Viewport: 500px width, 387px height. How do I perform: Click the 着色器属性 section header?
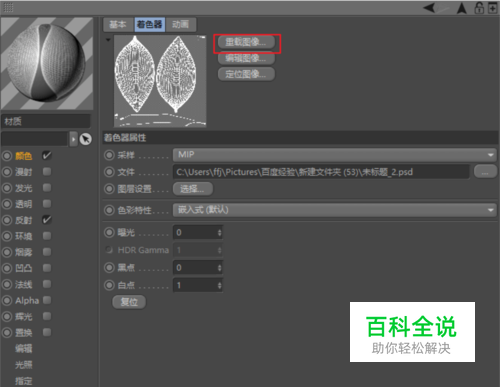tap(300, 138)
